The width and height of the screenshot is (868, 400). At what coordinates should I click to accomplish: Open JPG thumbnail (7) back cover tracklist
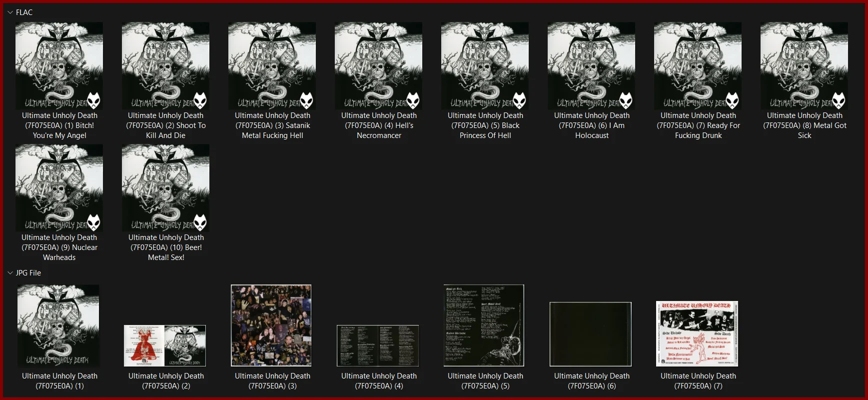pos(697,333)
